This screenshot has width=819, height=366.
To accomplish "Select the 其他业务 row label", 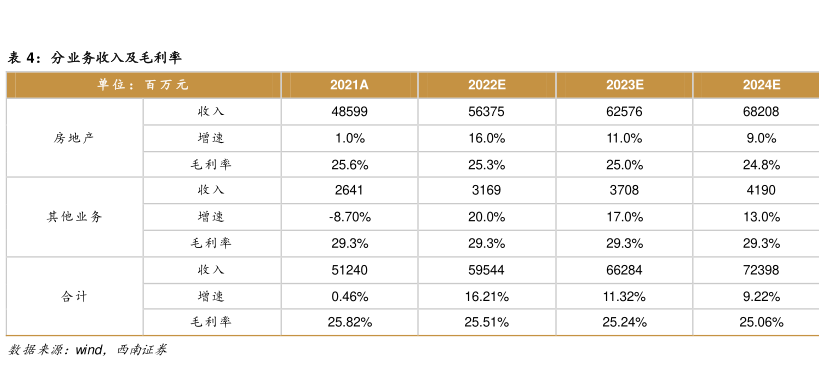I will pos(74,217).
